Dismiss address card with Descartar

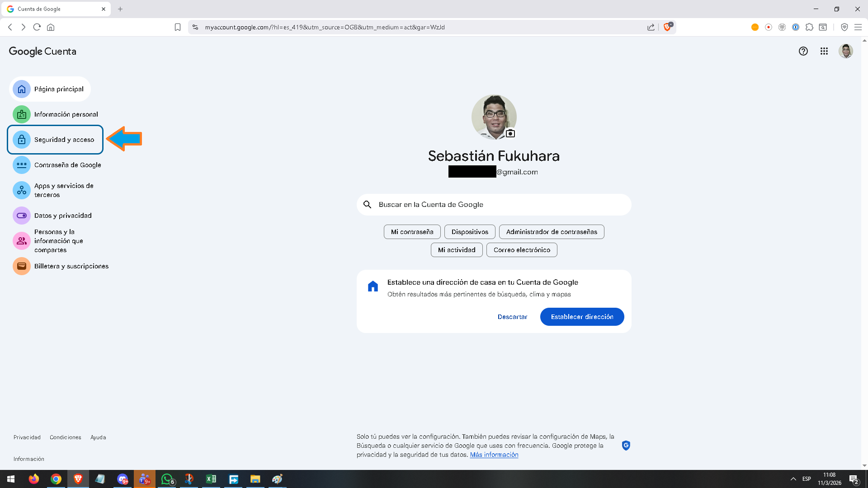point(512,317)
